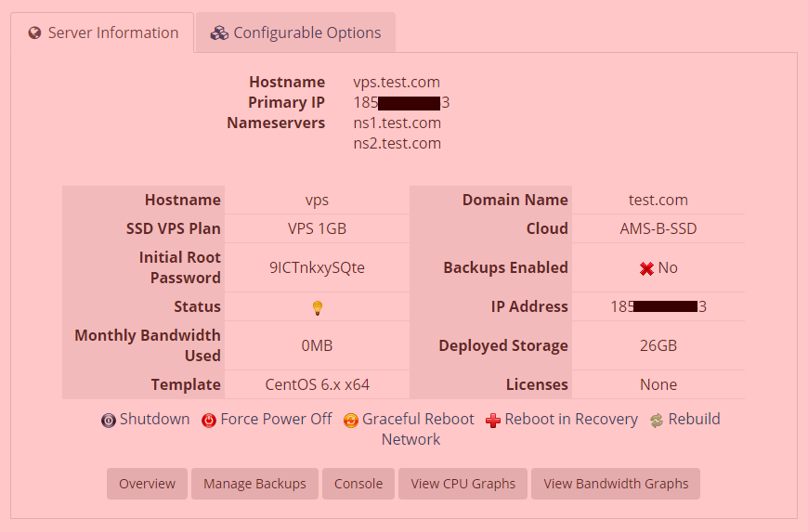Click the globe icon on Server Information tab

35,33
